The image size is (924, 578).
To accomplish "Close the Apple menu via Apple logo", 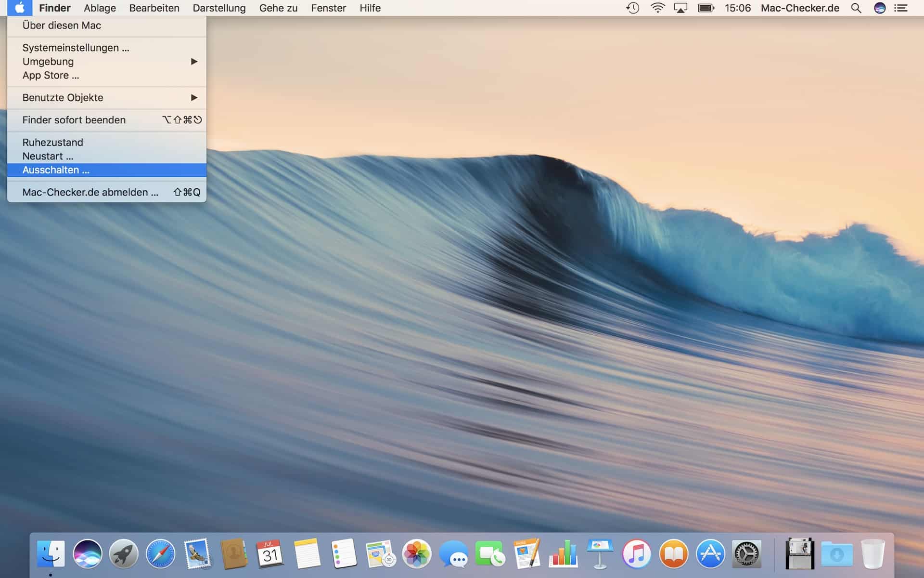I will (x=20, y=8).
